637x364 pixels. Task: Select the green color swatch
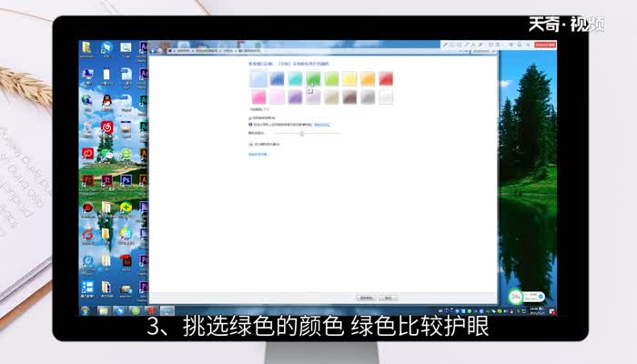[x=313, y=79]
